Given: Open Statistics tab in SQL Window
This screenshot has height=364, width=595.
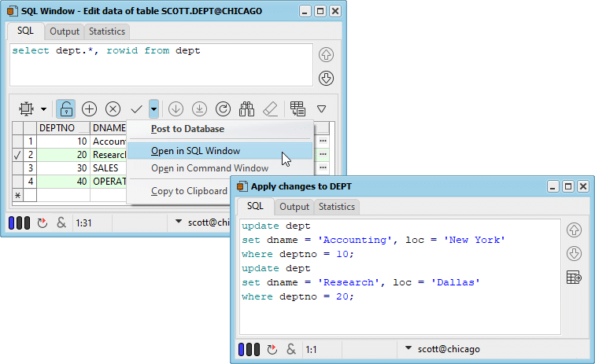Looking at the screenshot, I should click(106, 31).
